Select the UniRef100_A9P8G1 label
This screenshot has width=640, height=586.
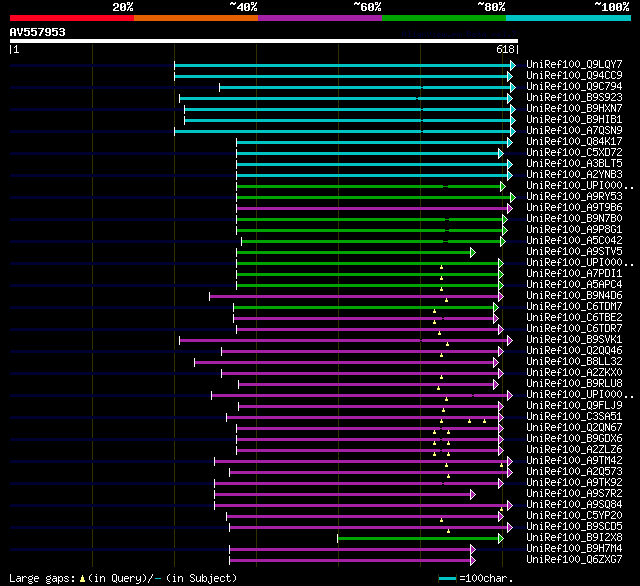574,230
